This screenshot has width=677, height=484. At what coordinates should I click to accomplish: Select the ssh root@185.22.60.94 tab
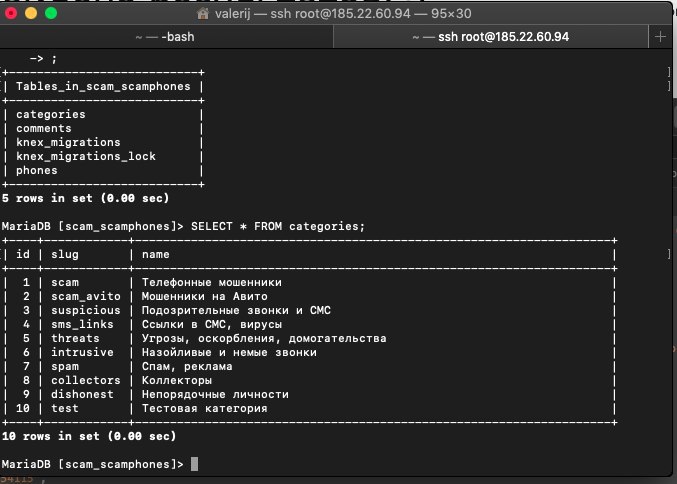point(491,37)
